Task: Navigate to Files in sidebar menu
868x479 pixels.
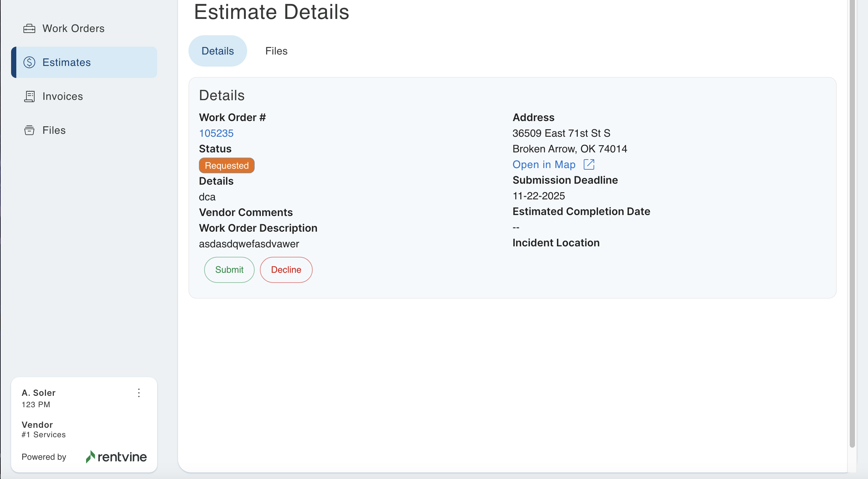Action: 54,130
